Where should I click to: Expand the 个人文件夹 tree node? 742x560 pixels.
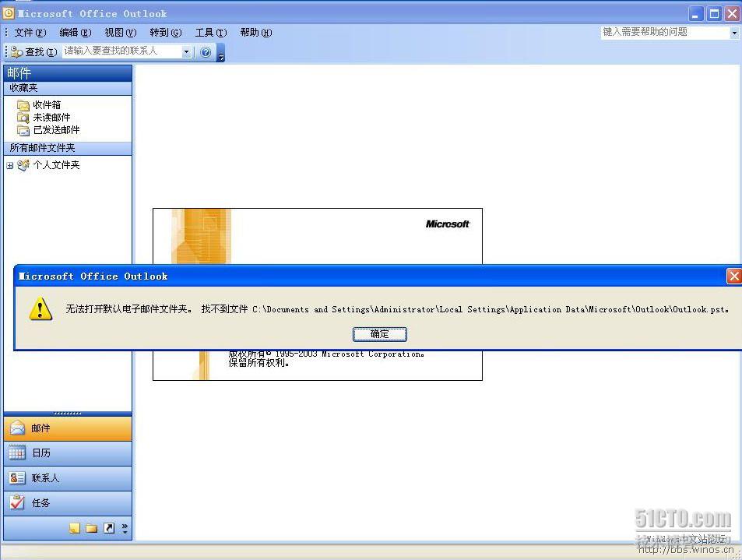click(x=9, y=166)
